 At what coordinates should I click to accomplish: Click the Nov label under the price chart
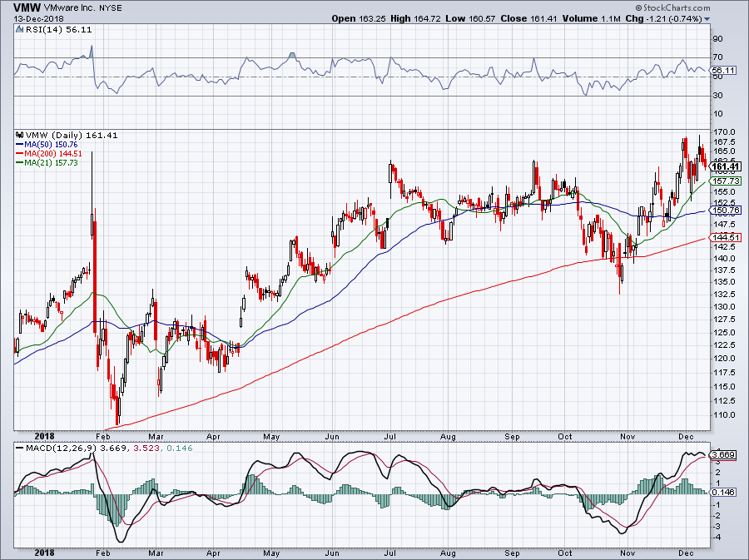pos(627,436)
